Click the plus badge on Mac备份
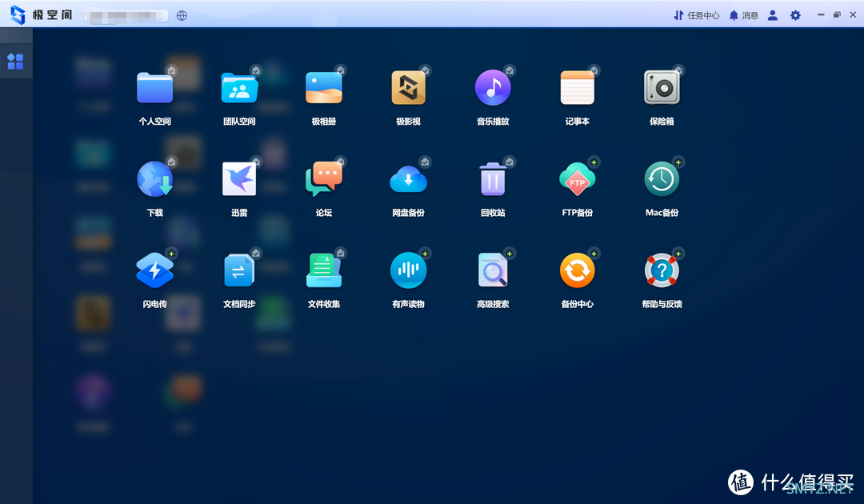Image resolution: width=864 pixels, height=504 pixels. 678,162
